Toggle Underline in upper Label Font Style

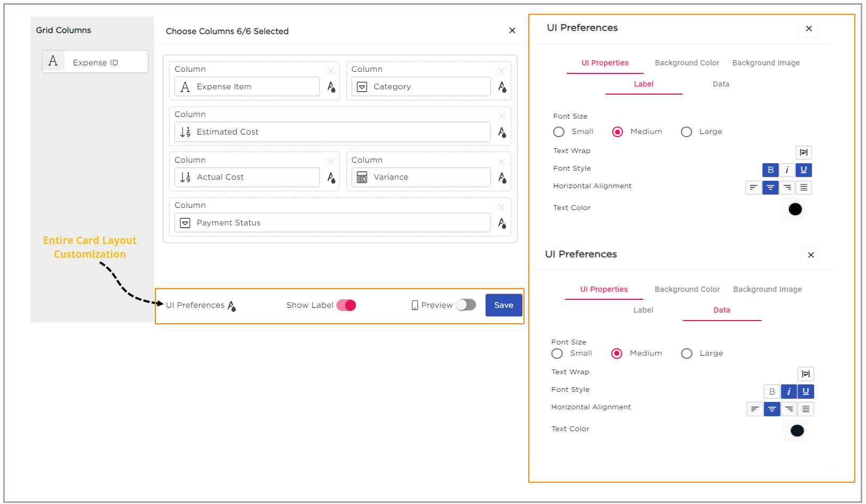point(803,170)
